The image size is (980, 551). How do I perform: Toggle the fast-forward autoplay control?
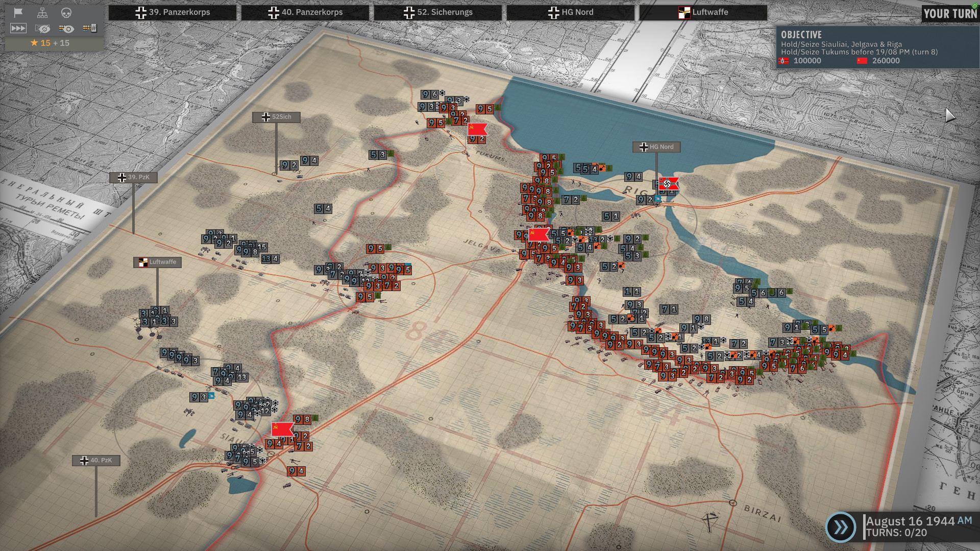(x=19, y=29)
